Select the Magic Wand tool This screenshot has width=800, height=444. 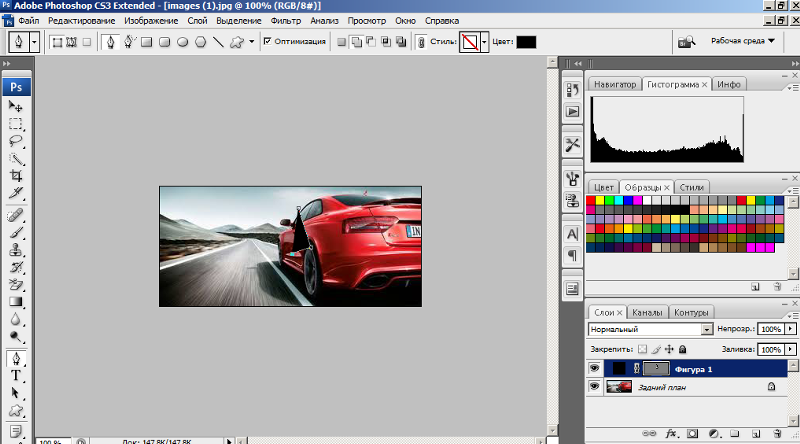[x=16, y=159]
